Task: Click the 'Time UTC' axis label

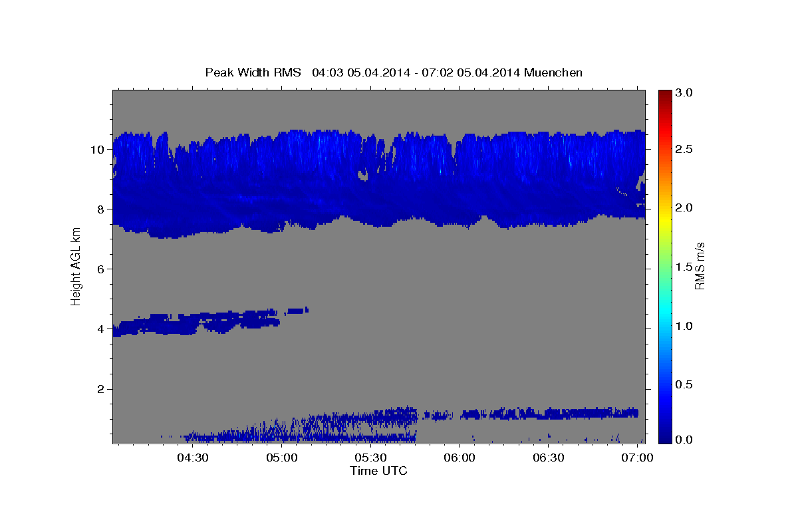Action: click(x=378, y=471)
